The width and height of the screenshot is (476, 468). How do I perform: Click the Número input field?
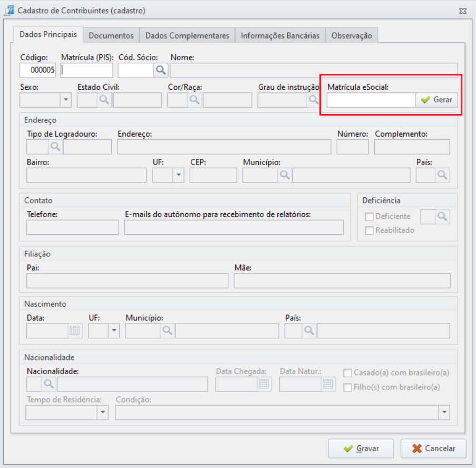(353, 147)
